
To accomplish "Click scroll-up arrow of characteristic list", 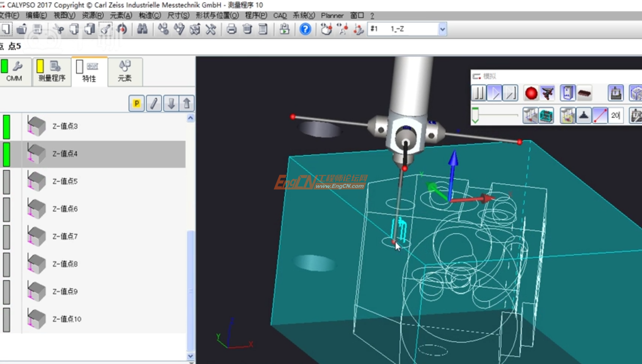I will (190, 118).
